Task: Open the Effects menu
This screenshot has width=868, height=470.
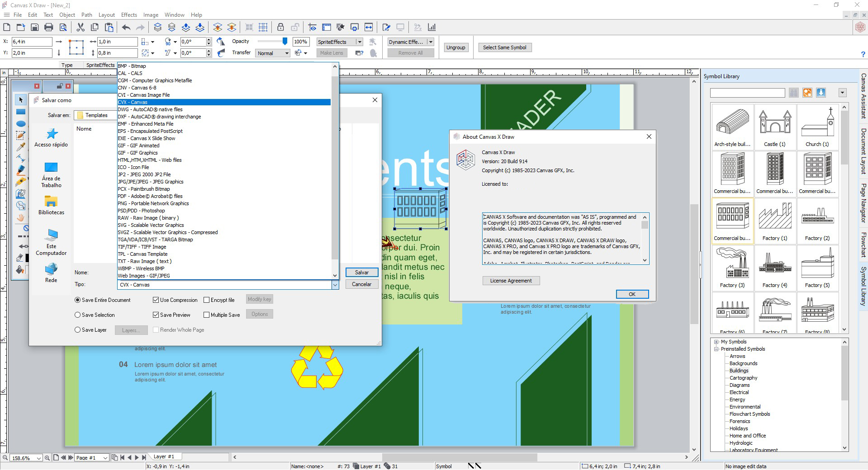Action: (129, 14)
